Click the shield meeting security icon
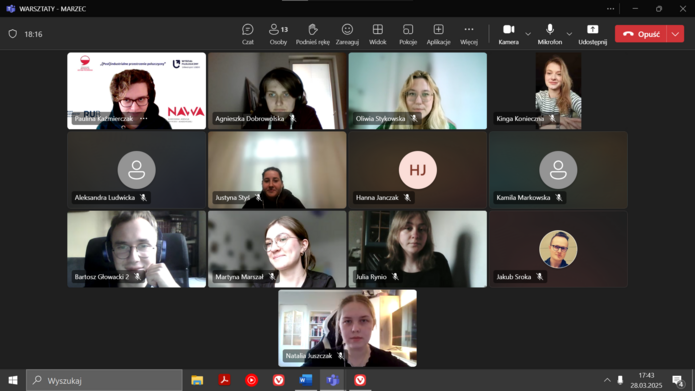Viewport: 695px width, 391px height. point(13,34)
